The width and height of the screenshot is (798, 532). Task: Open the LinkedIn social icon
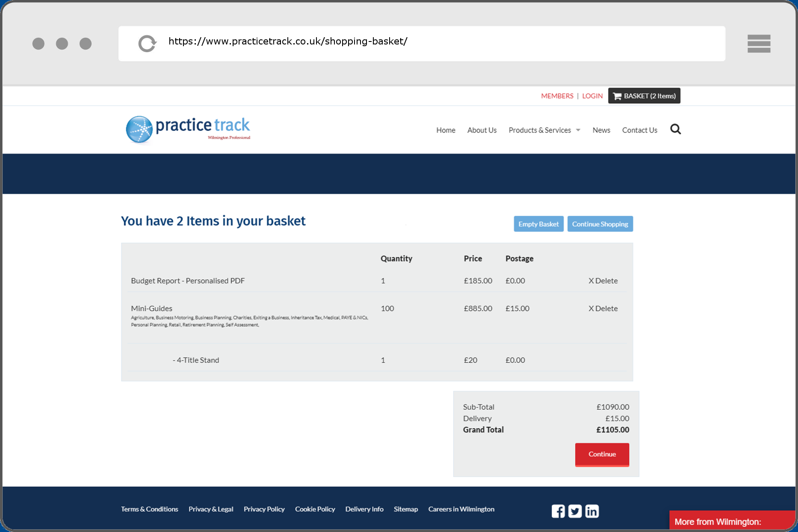coord(592,511)
